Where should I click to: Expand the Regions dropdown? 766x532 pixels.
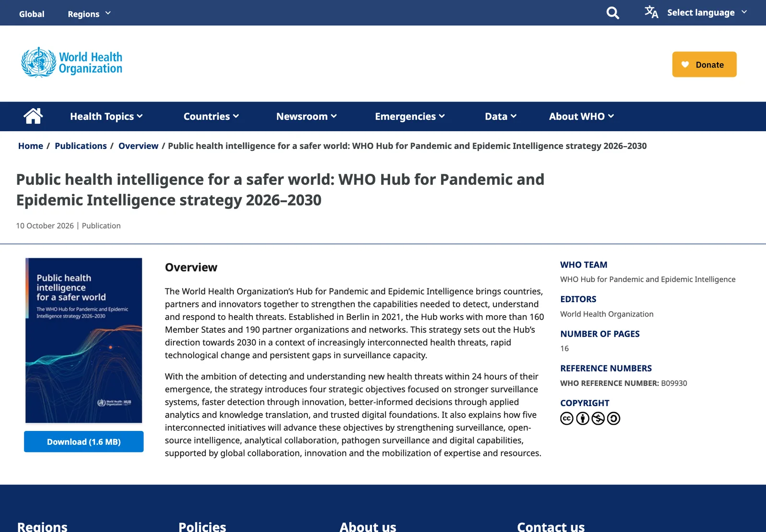click(x=89, y=14)
